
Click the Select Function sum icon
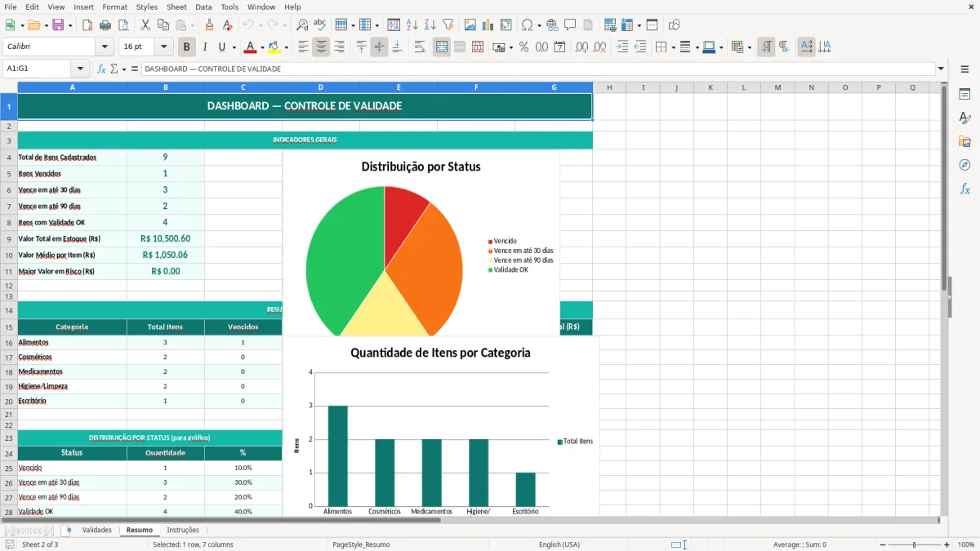pos(114,69)
